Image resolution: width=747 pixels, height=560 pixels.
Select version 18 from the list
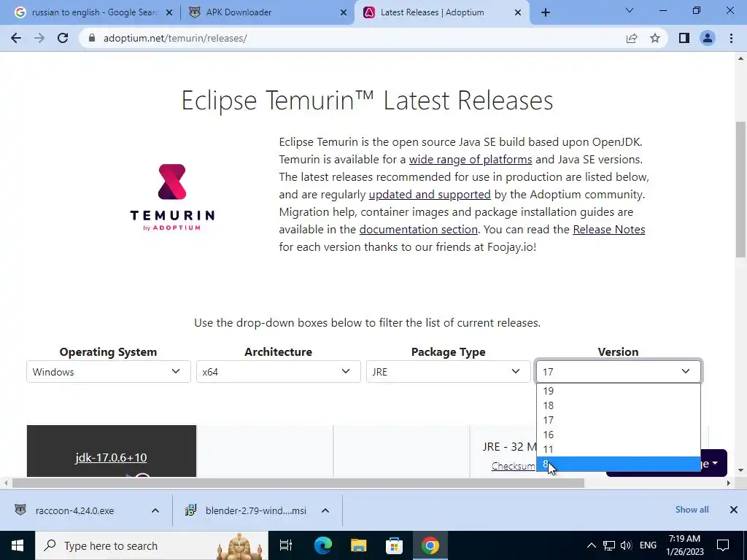[619, 405]
